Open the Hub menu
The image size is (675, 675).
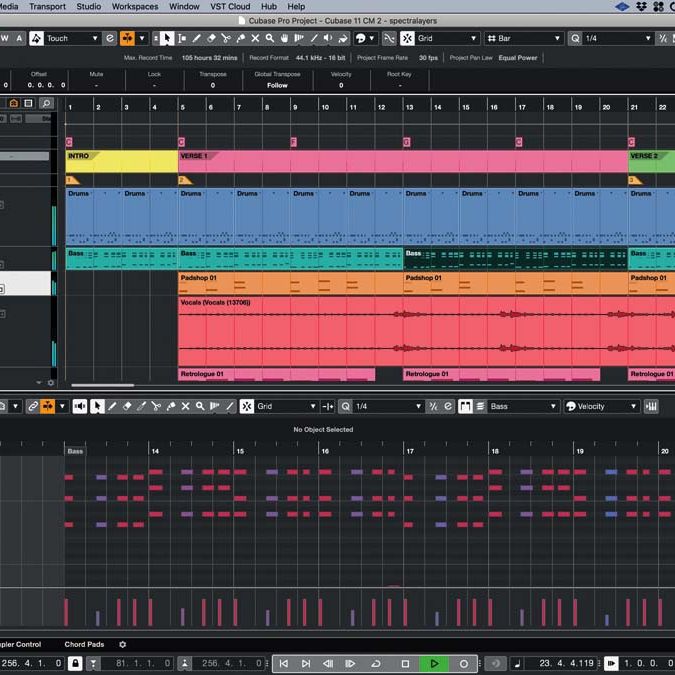(x=269, y=6)
